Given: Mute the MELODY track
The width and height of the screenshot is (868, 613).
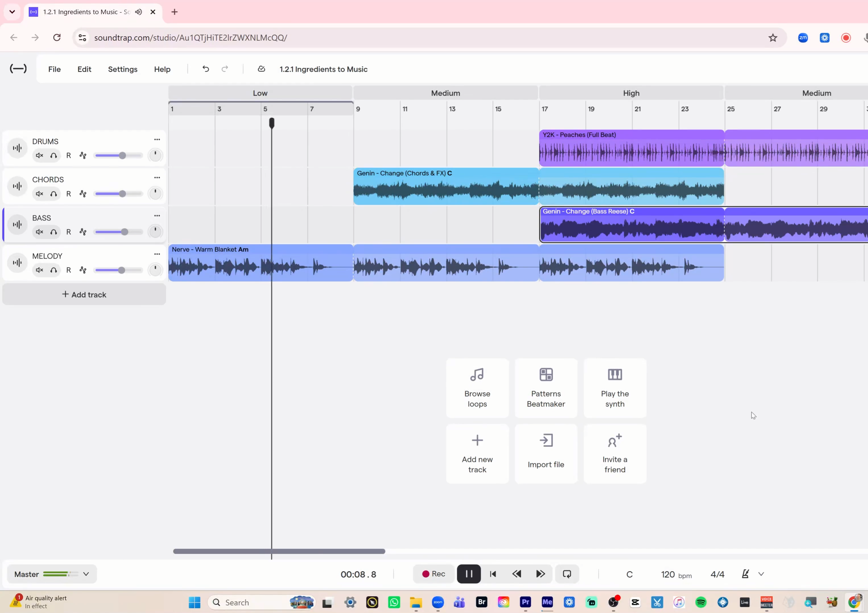Looking at the screenshot, I should click(x=39, y=270).
